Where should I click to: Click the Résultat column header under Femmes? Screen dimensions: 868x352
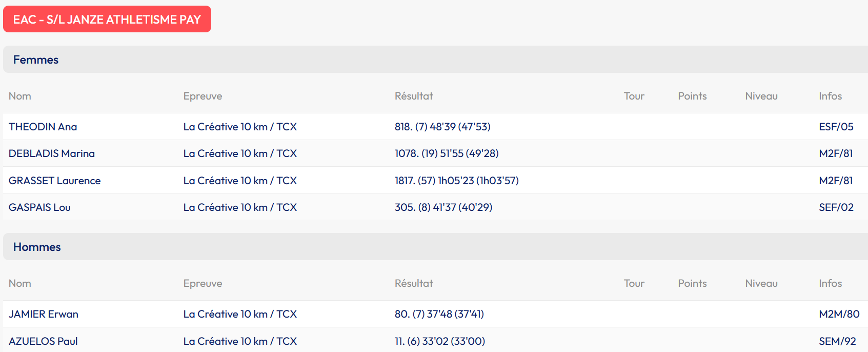click(414, 96)
